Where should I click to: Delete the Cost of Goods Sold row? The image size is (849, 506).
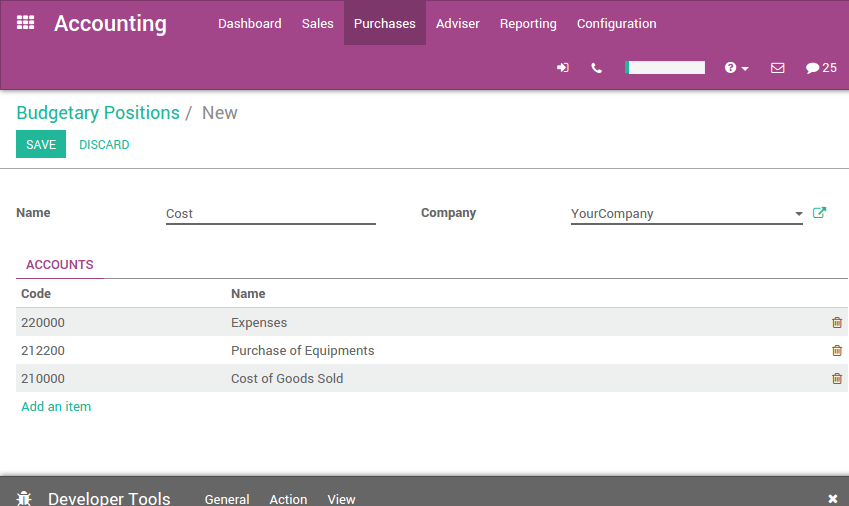click(x=837, y=379)
